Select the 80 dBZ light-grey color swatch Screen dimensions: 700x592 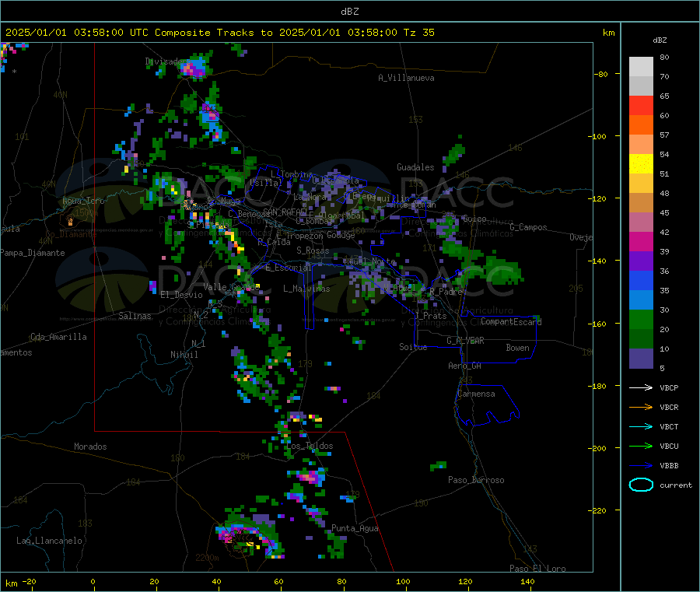pyautogui.click(x=641, y=67)
